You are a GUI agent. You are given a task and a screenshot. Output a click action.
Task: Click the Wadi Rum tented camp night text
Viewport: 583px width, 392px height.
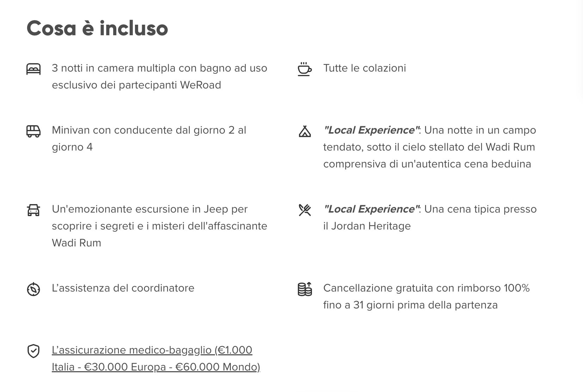[429, 147]
